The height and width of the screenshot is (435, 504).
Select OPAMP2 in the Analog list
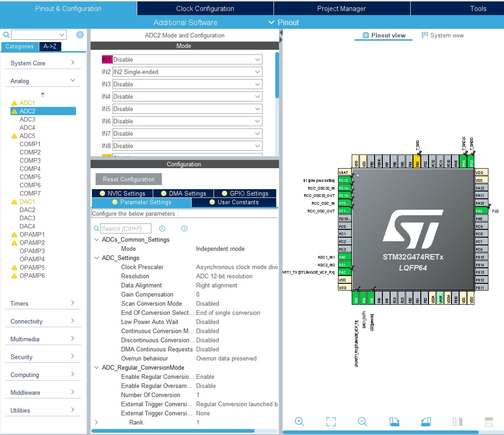coord(32,243)
